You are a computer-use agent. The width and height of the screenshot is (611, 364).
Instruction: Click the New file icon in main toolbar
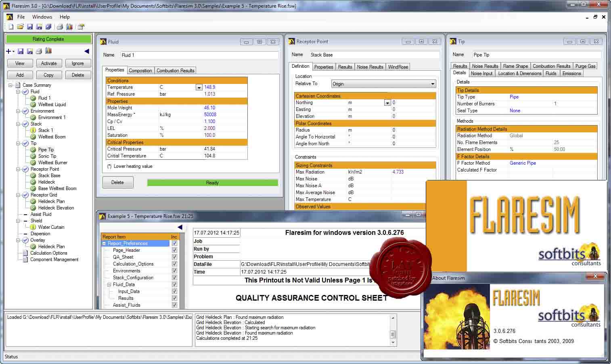click(x=11, y=27)
